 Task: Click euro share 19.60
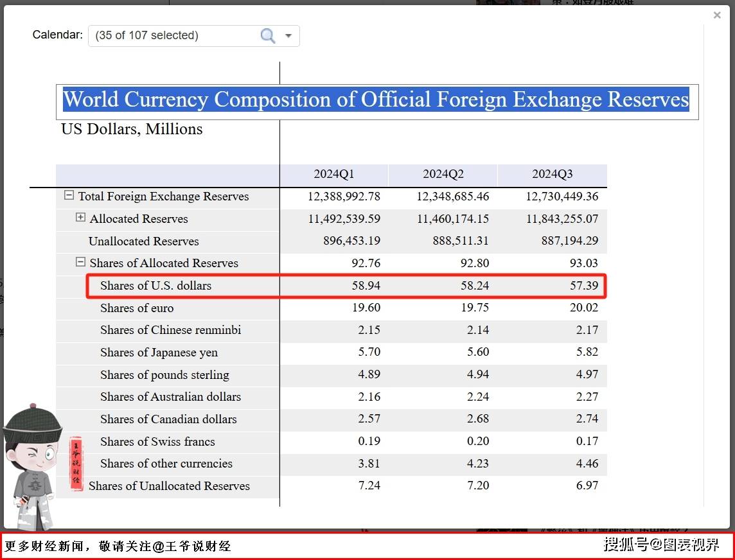366,308
